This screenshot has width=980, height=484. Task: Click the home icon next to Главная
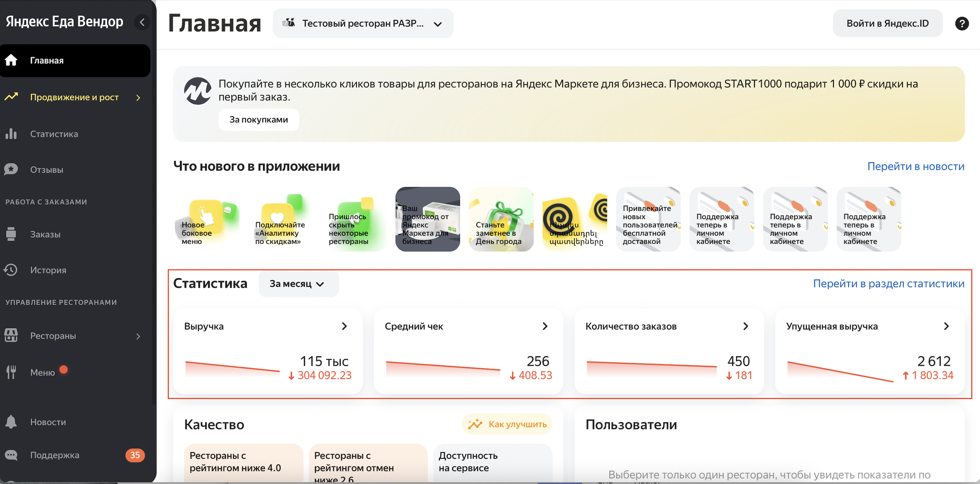pos(11,60)
